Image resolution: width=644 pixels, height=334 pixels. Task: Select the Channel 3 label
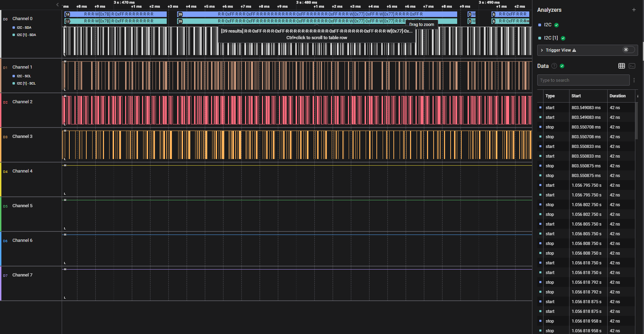pos(23,137)
